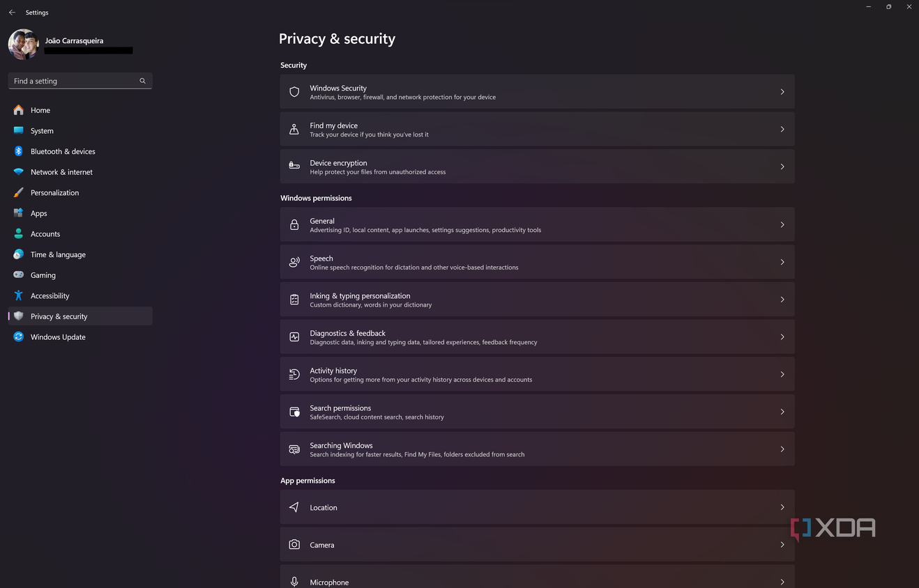
Task: Open Diagnostics & feedback chevron
Action: coord(782,337)
